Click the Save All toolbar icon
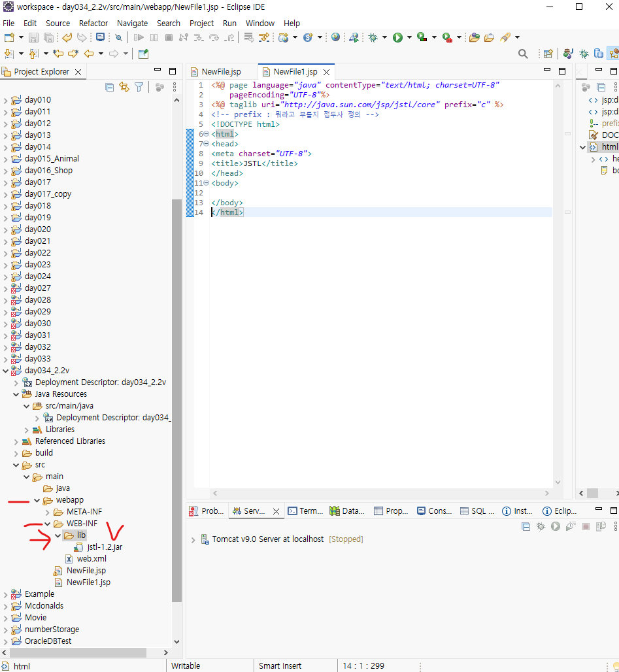Screen dimensions: 619x672 [49, 38]
